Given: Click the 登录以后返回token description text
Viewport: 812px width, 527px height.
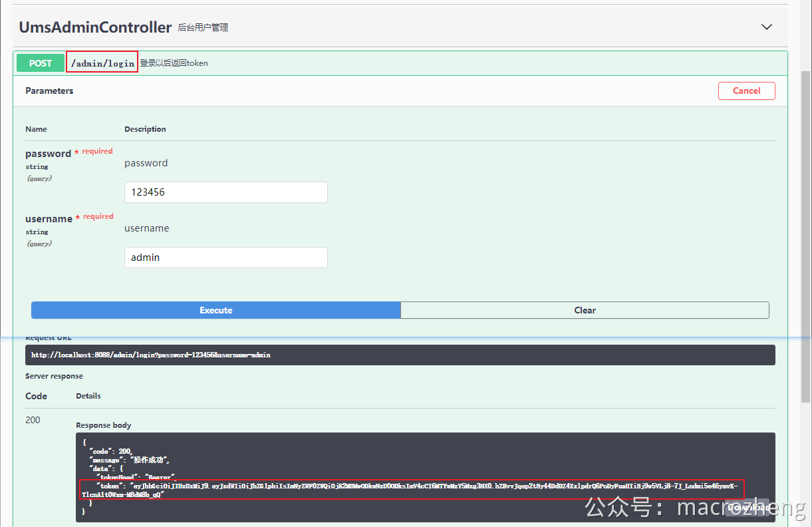Looking at the screenshot, I should pyautogui.click(x=174, y=63).
